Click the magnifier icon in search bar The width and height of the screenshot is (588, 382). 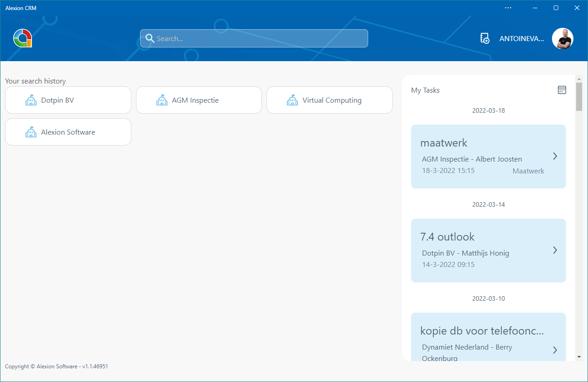tap(149, 39)
